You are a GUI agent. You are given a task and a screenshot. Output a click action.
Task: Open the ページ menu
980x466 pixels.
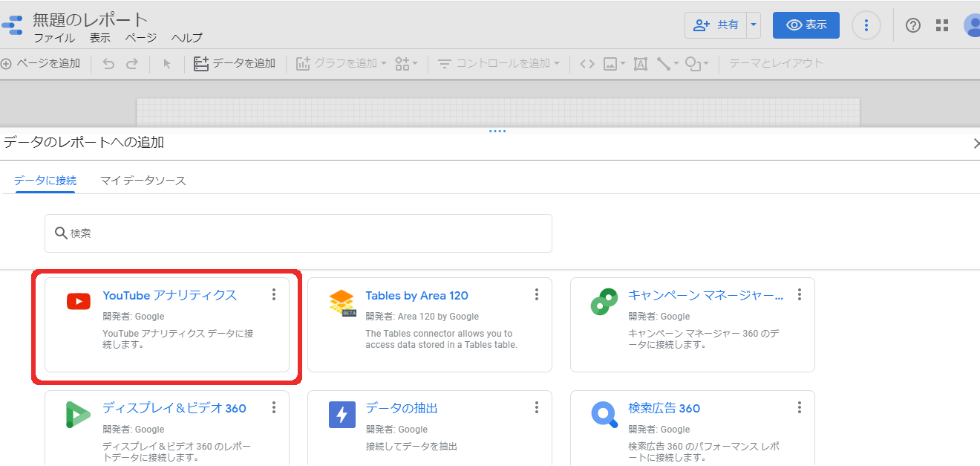pos(141,38)
